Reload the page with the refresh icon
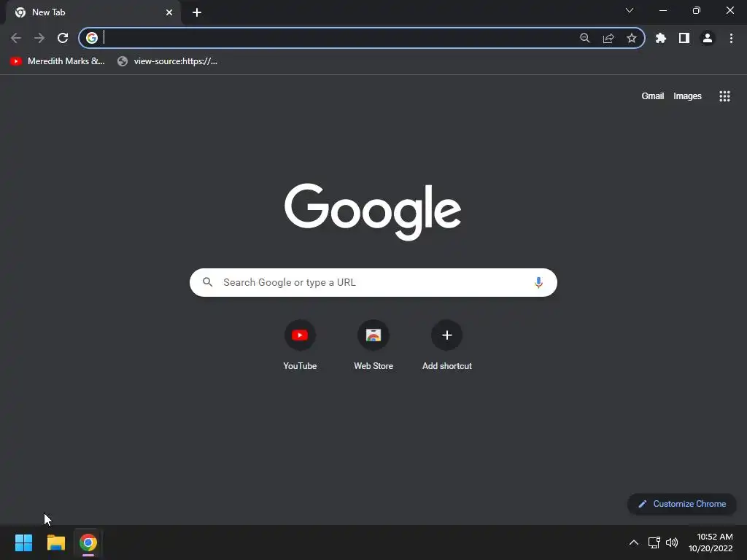 pos(63,38)
